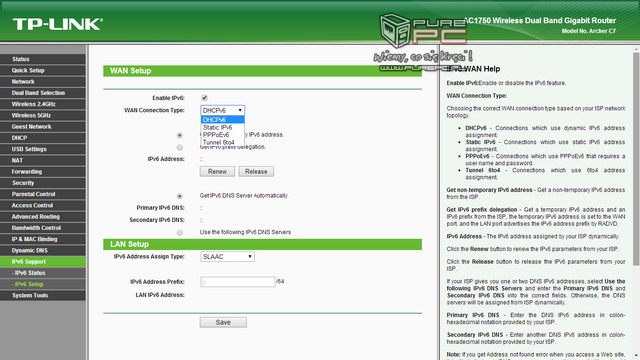The width and height of the screenshot is (640, 360).
Task: Click the LAN IPv6 Address label
Action: coord(160,295)
